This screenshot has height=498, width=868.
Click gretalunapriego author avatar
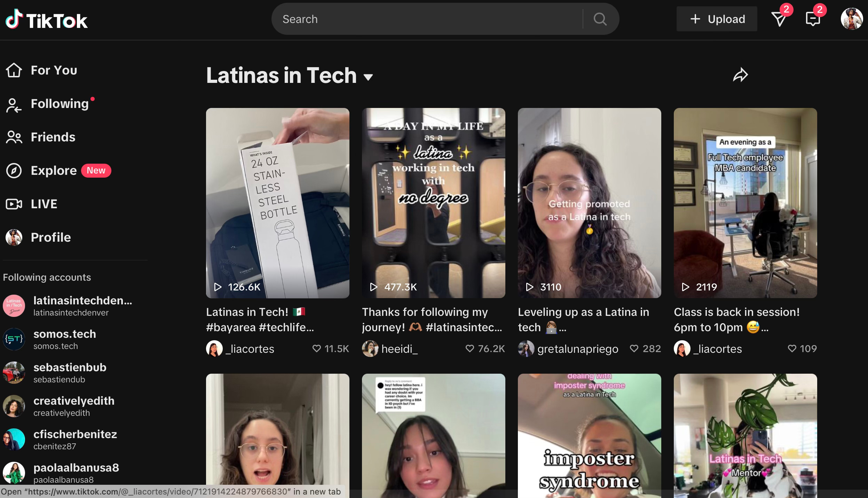tap(526, 349)
